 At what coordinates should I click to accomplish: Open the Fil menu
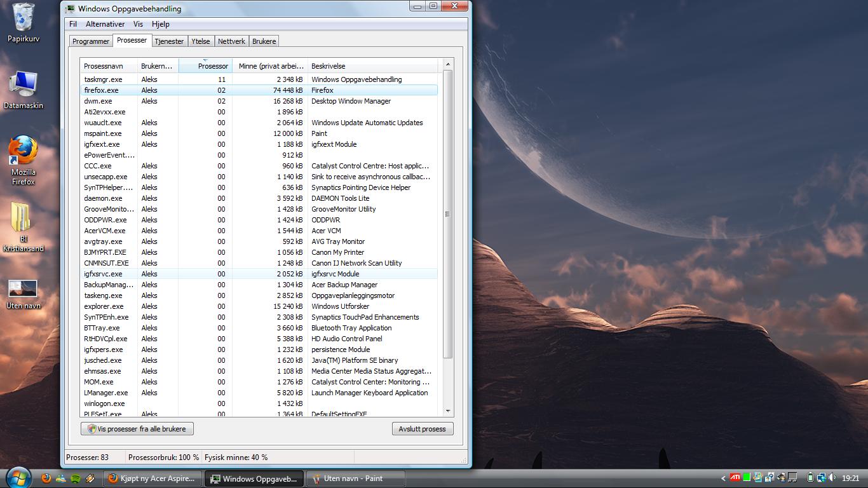[x=73, y=24]
